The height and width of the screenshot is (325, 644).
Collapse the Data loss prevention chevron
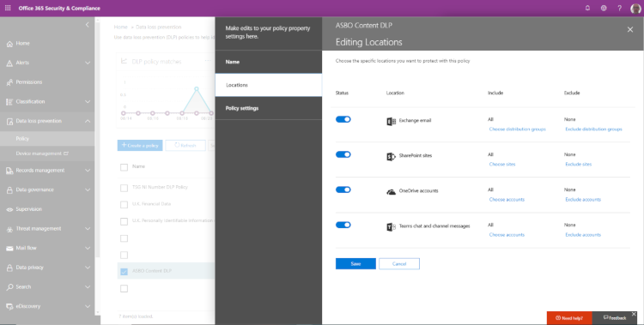click(88, 121)
